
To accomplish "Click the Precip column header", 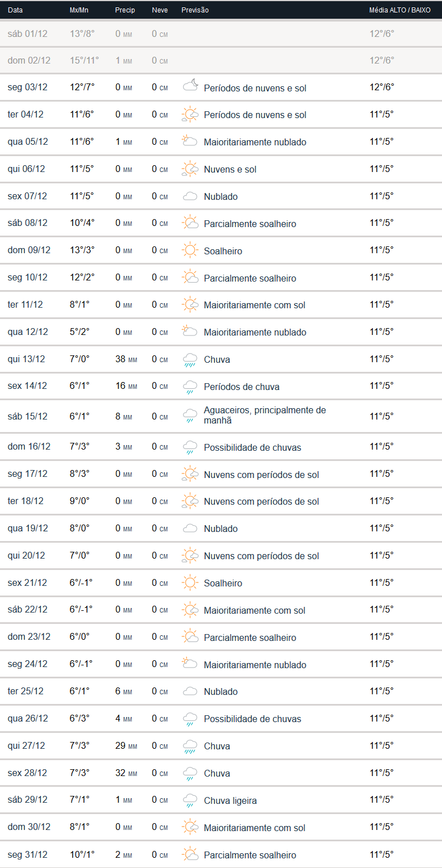I will coord(125,10).
